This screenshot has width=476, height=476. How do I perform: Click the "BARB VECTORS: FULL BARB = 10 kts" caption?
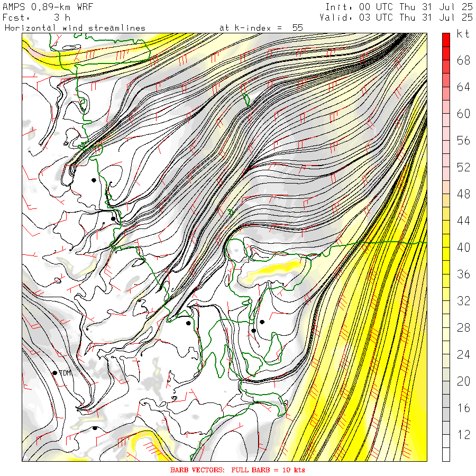237,470
